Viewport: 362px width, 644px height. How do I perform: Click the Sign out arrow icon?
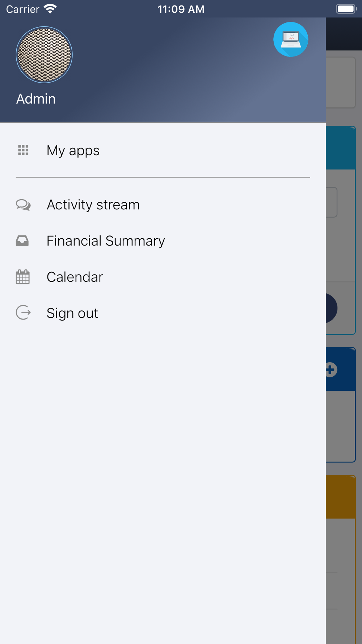click(x=23, y=313)
